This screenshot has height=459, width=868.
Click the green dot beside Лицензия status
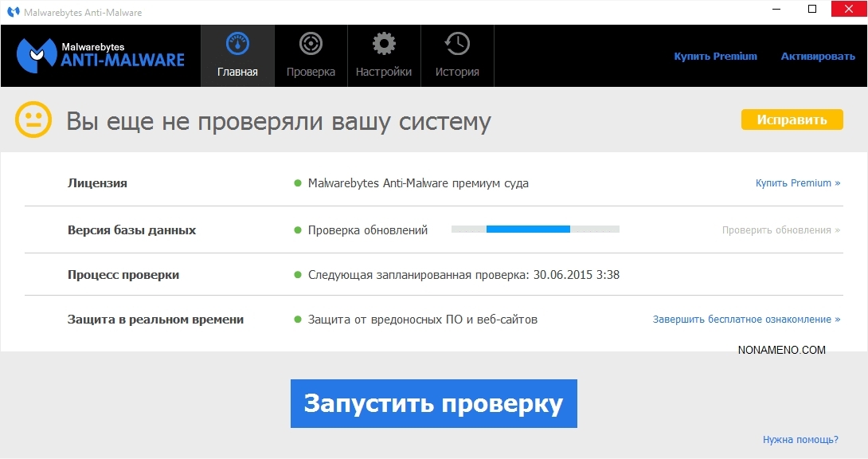coord(298,182)
